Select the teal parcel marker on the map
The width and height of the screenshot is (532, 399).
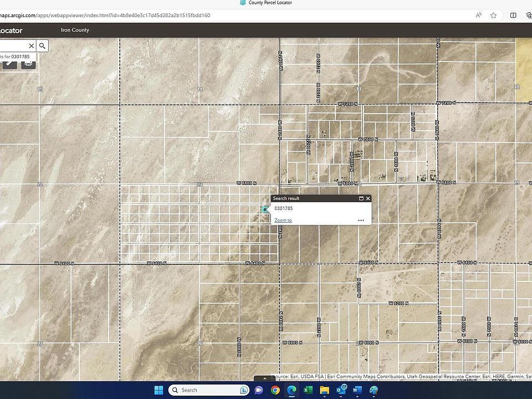264,209
